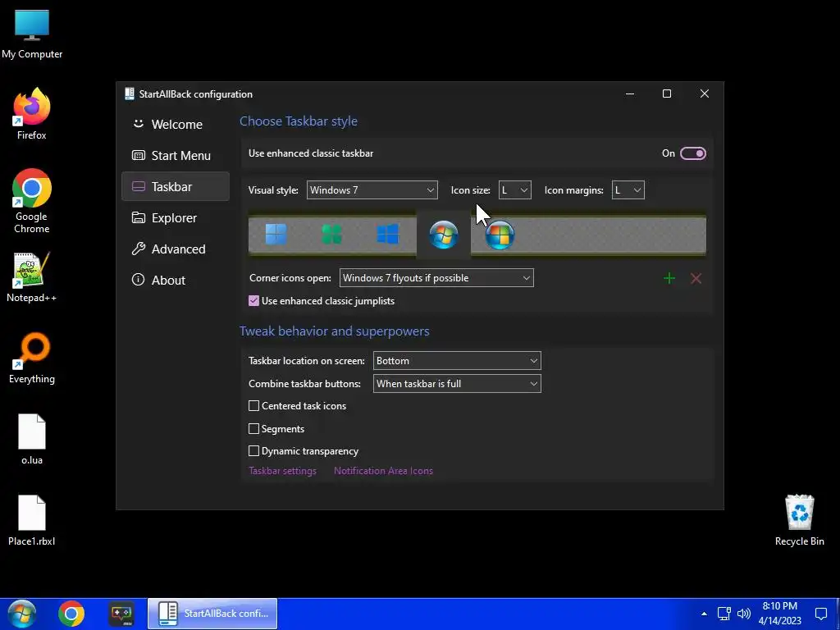Open Icon margins dropdown
Viewport: 840px width, 630px height.
628,190
